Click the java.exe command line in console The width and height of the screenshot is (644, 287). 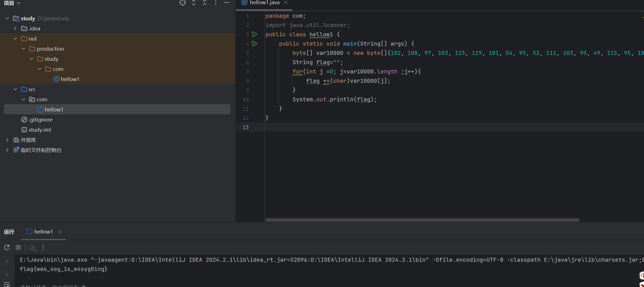pos(332,260)
